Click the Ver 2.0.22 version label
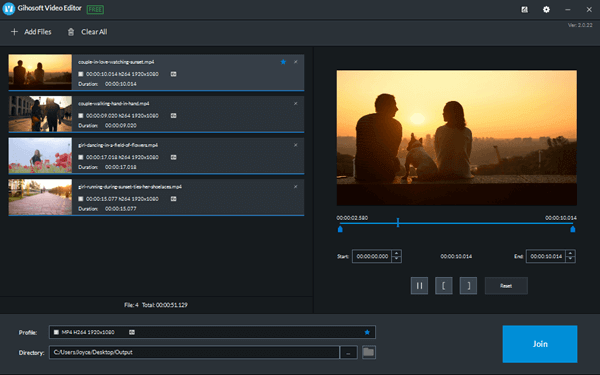The width and height of the screenshot is (600, 375). pos(580,25)
